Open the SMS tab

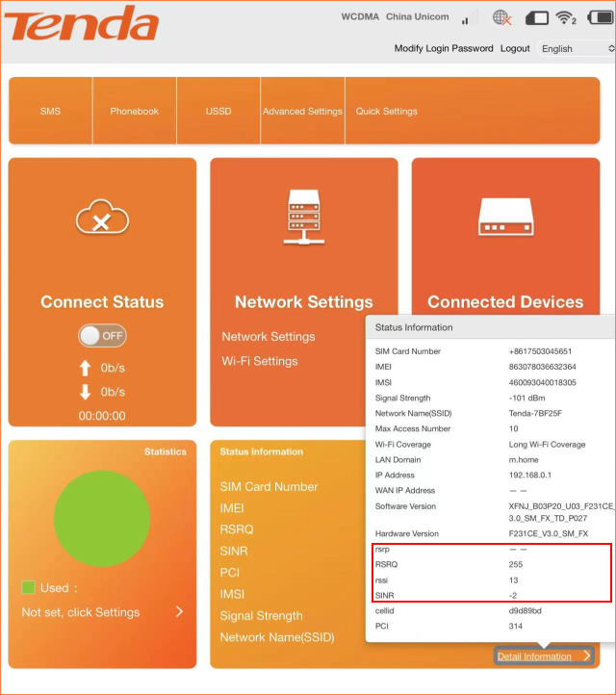50,112
